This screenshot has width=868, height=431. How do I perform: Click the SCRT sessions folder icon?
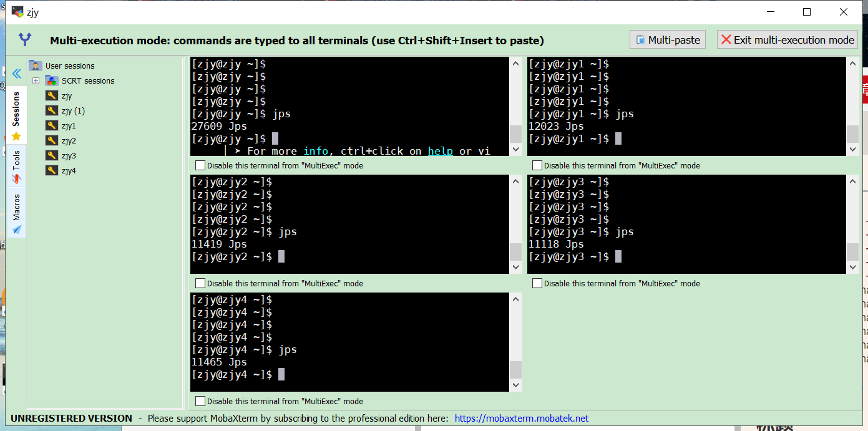(x=52, y=80)
